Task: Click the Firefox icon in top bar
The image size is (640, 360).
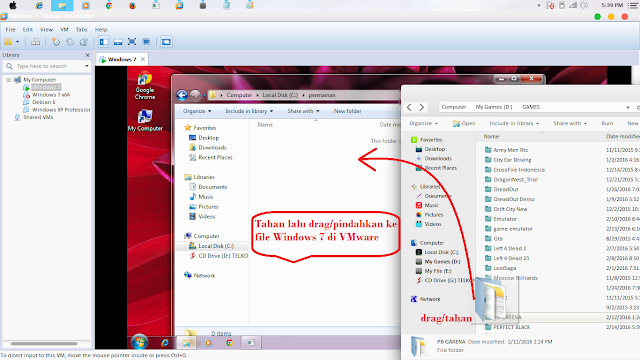Action: pyautogui.click(x=132, y=5)
